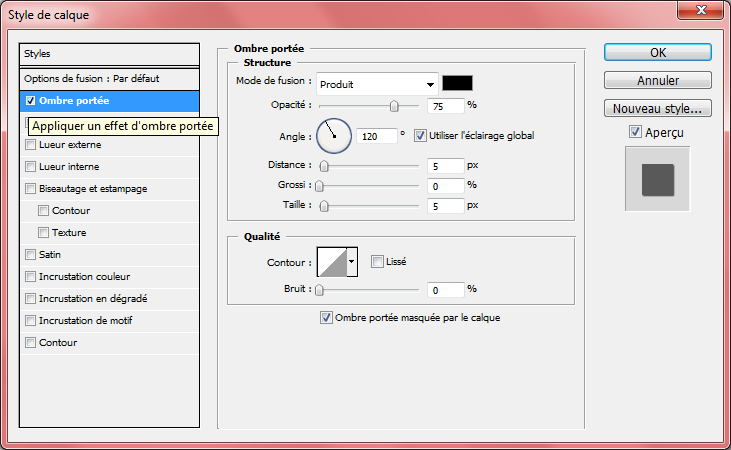Expand the Contour picker dropdown arrow

click(351, 262)
